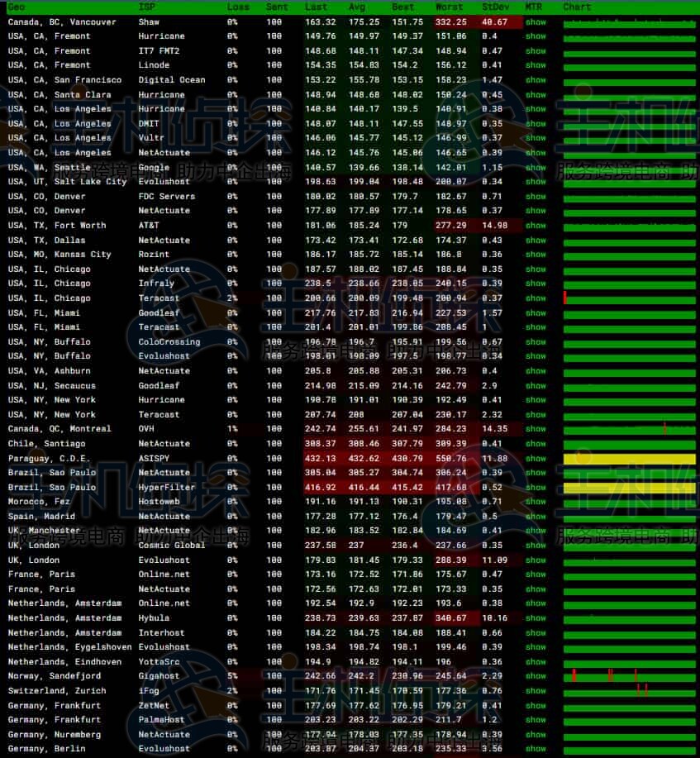Open MTR show link for Vancouver Shaw

tap(536, 22)
